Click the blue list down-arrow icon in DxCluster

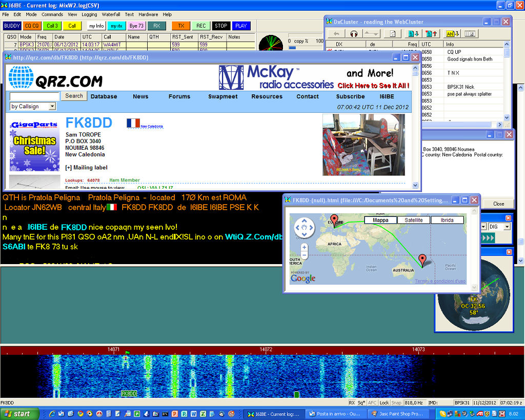tap(413, 33)
